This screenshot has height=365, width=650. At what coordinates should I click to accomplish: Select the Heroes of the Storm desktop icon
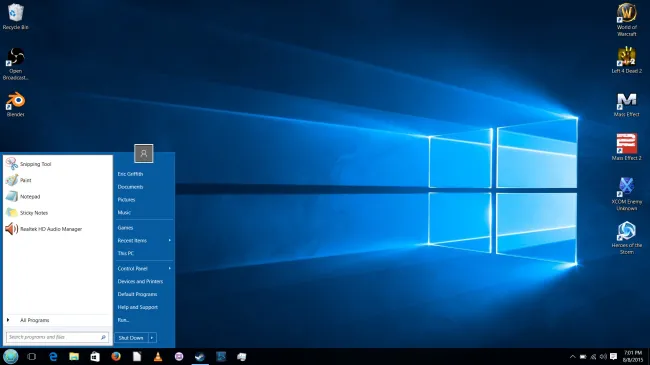click(626, 238)
